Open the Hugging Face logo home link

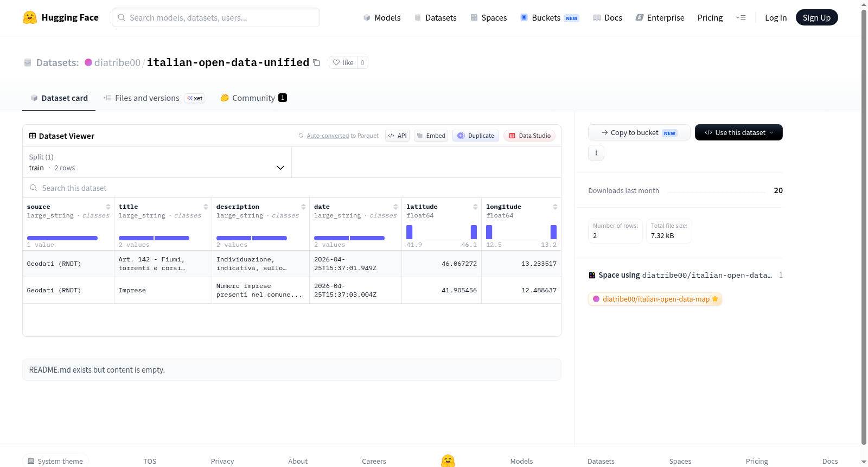(x=61, y=17)
